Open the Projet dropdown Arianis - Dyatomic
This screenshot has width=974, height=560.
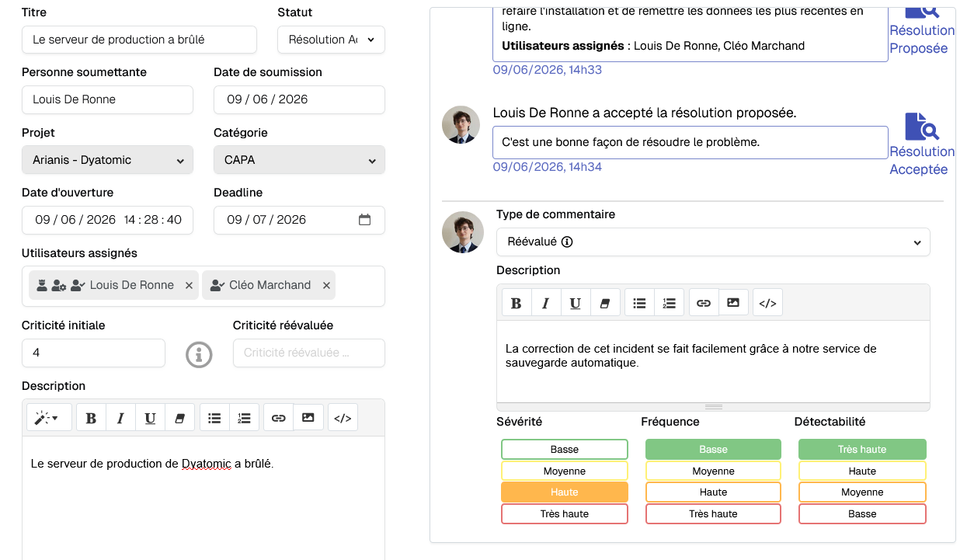click(x=107, y=160)
